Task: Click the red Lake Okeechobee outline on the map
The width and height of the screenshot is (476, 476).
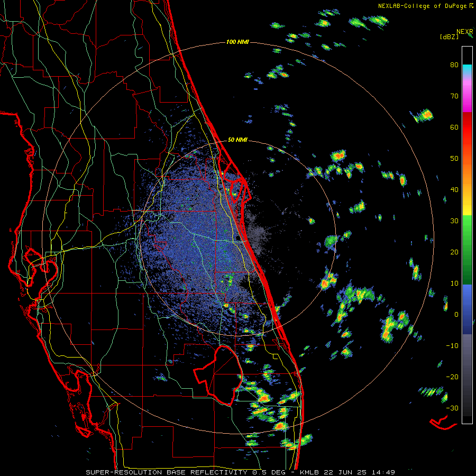Action: (218, 376)
